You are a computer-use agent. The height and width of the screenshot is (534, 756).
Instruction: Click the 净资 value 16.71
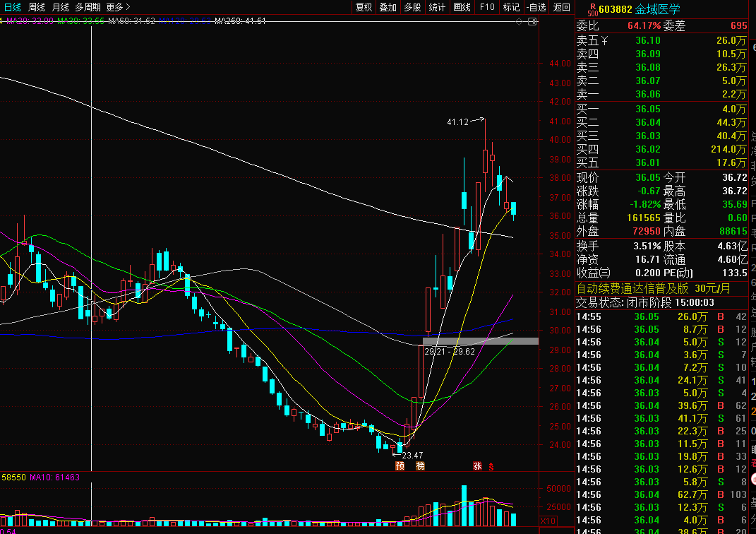click(647, 259)
